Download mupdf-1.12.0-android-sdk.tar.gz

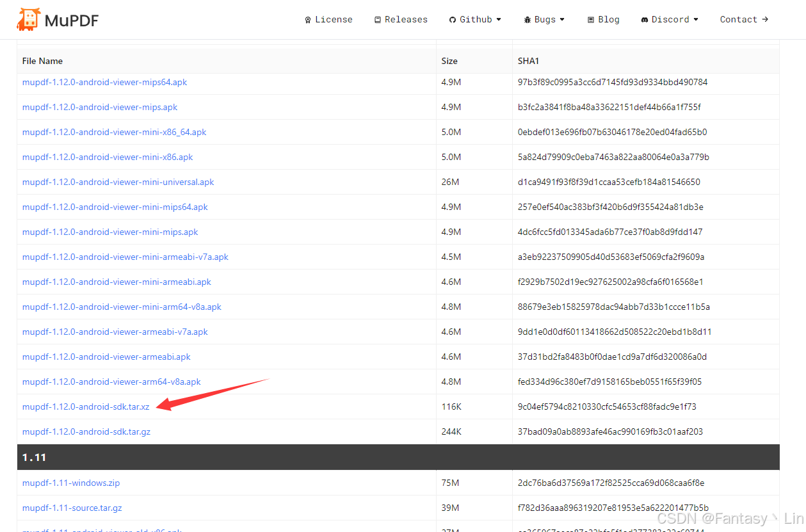[86, 431]
